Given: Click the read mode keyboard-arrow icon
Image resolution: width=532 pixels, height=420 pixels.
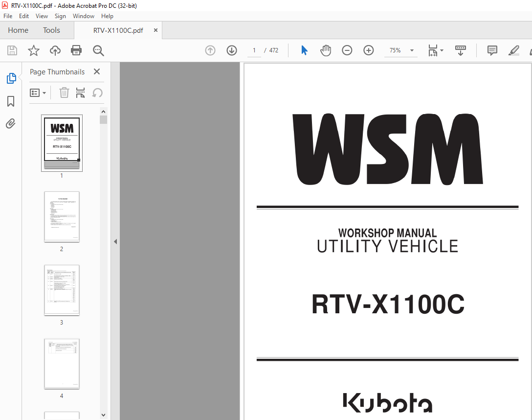Looking at the screenshot, I should point(461,50).
